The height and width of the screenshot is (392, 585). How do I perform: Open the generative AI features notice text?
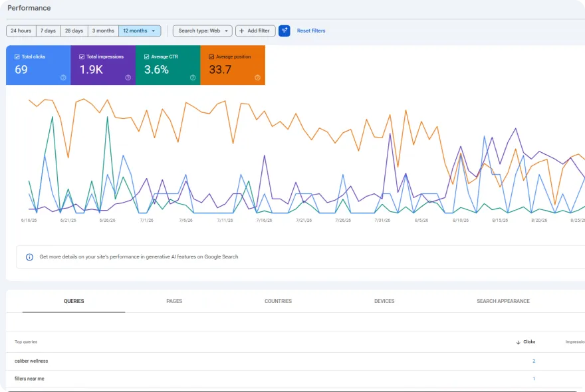coord(139,257)
